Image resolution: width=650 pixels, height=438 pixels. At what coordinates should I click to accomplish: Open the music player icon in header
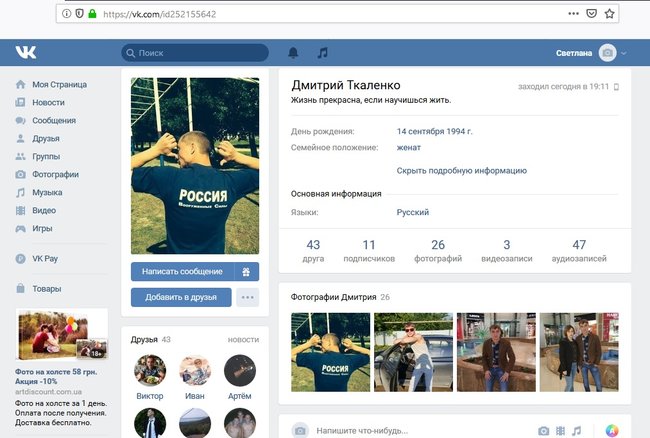(x=322, y=53)
